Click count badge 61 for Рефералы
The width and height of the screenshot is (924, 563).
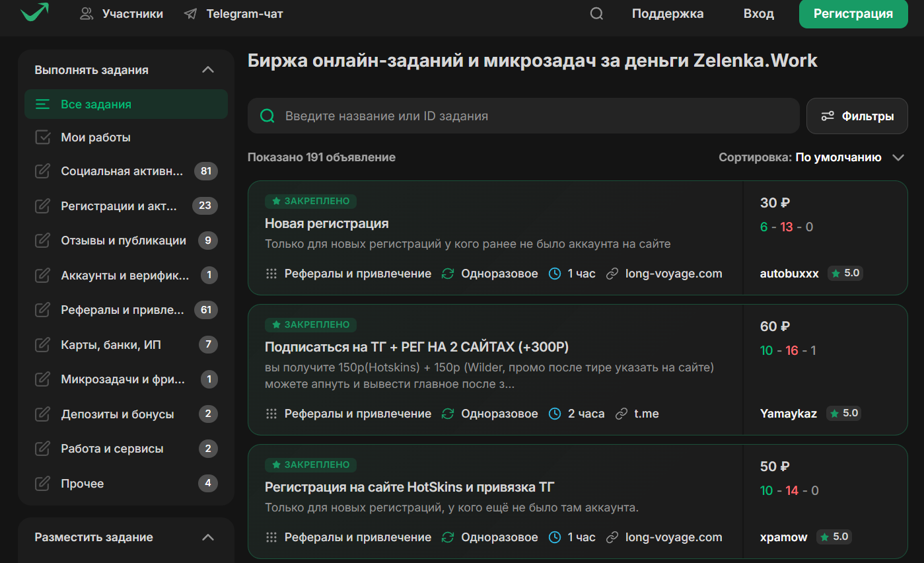[206, 310]
